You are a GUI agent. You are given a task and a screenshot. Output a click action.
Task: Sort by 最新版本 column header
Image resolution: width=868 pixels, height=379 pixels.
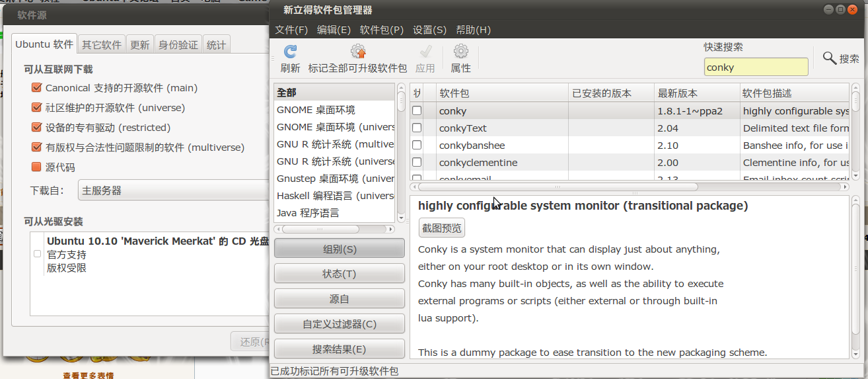697,93
